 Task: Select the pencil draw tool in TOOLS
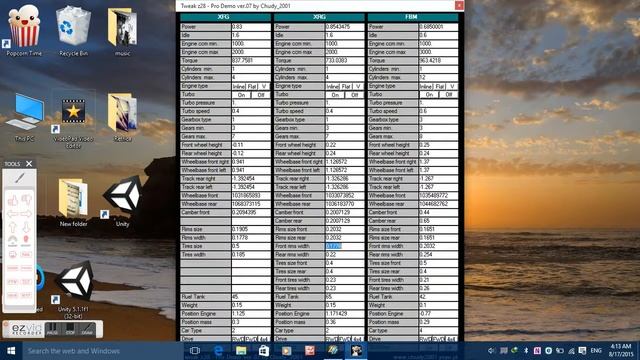(x=20, y=178)
